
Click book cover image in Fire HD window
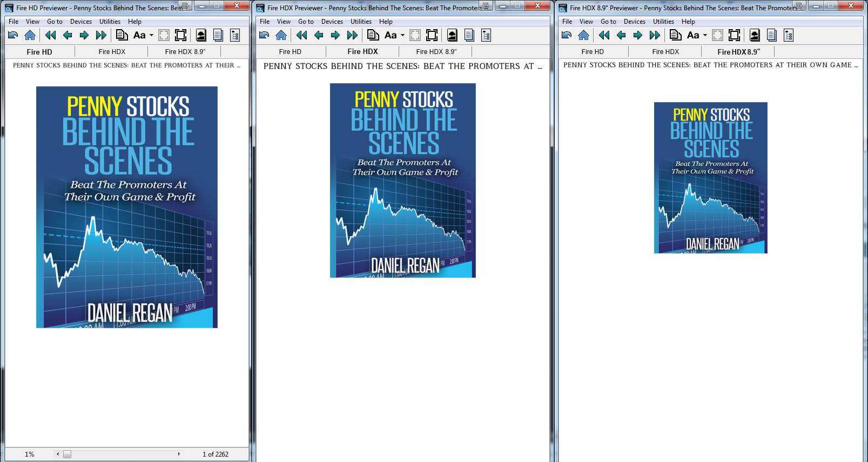pos(127,207)
